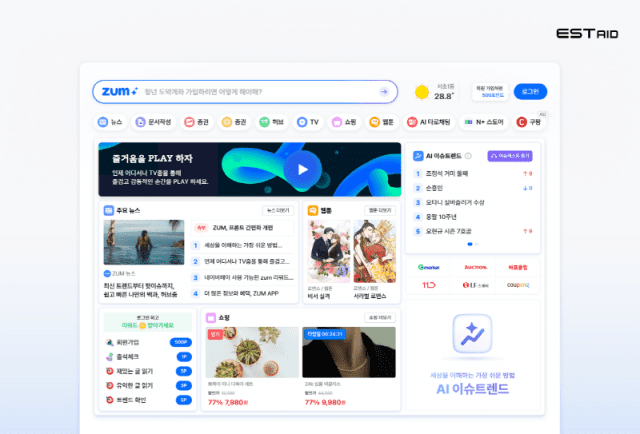Click the 로그인 button
Image resolution: width=640 pixels, height=434 pixels.
(529, 91)
